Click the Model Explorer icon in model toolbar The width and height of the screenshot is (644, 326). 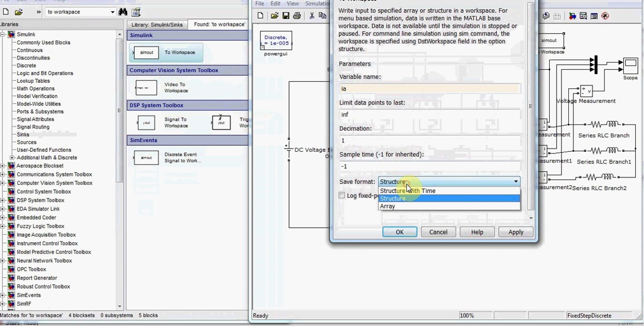coord(583,16)
